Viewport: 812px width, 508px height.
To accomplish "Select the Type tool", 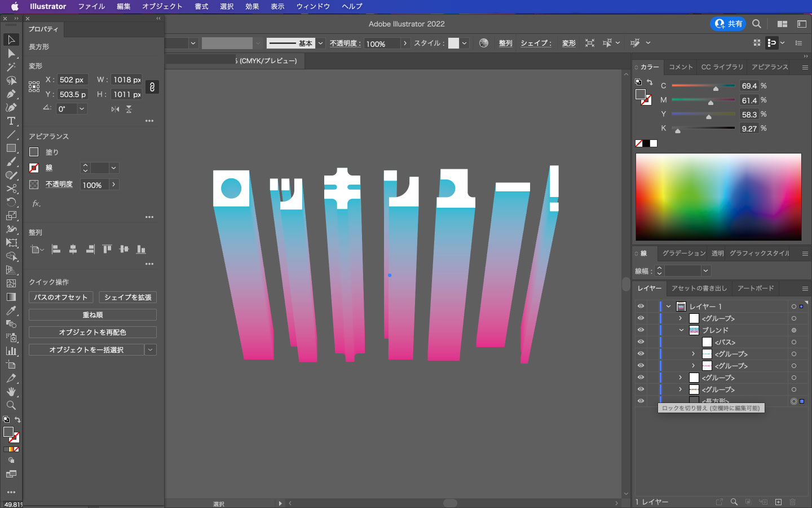I will click(x=12, y=121).
